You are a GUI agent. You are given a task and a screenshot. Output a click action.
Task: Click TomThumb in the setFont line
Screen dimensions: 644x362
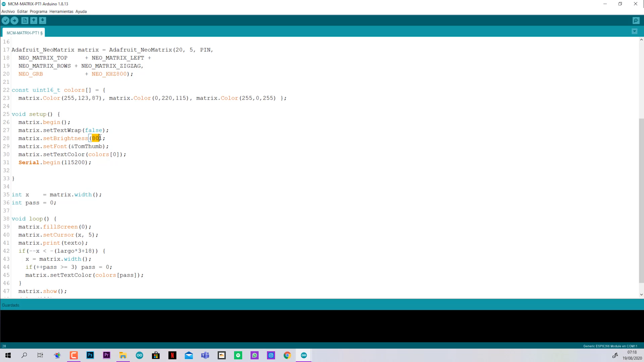click(x=88, y=146)
